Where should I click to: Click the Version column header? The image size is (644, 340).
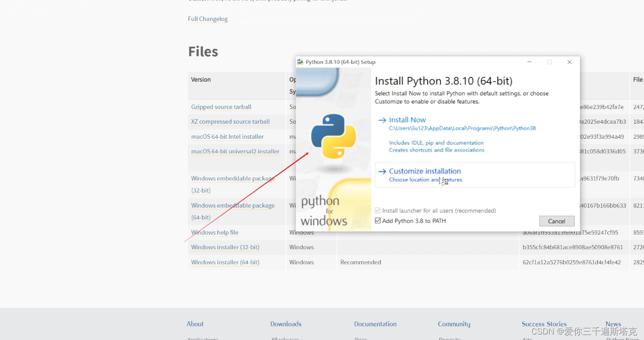tap(201, 79)
